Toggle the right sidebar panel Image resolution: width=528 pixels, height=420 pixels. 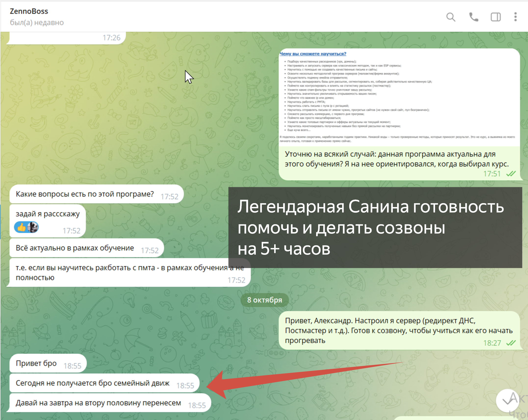point(495,17)
